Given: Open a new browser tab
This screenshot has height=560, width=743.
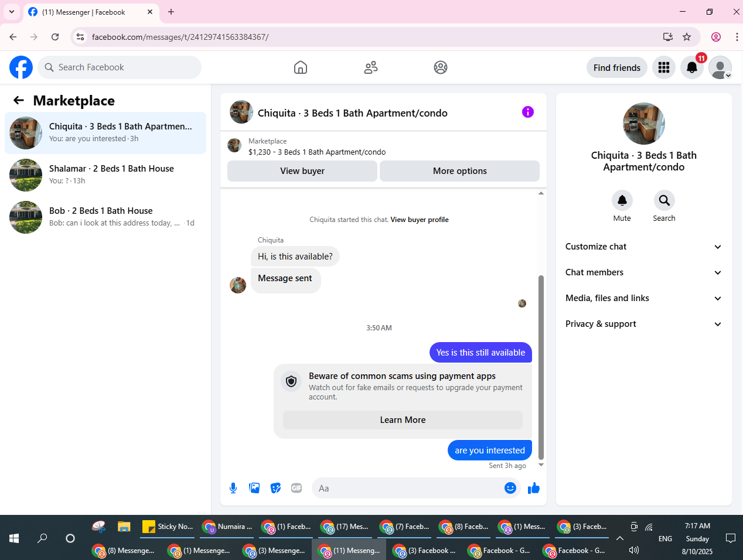Looking at the screenshot, I should click(171, 12).
